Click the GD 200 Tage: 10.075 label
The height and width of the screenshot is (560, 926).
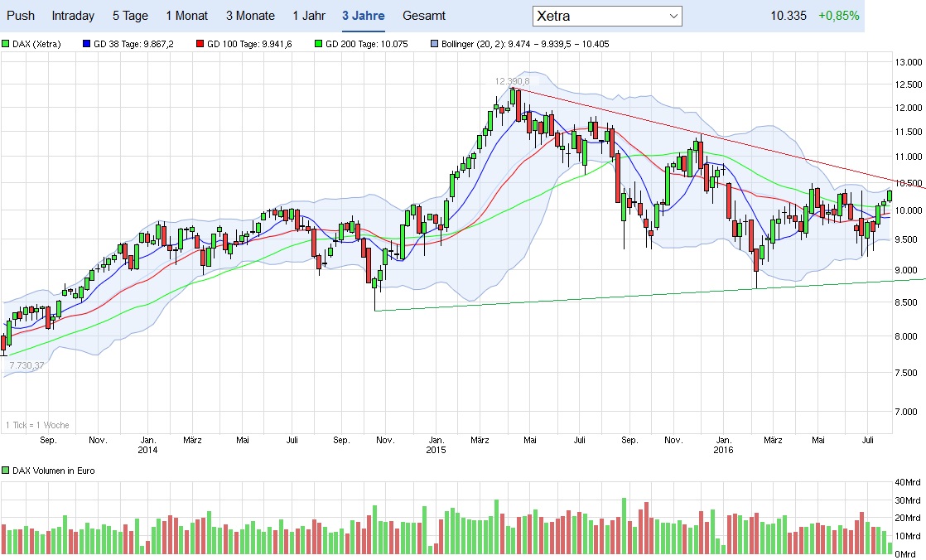click(367, 44)
